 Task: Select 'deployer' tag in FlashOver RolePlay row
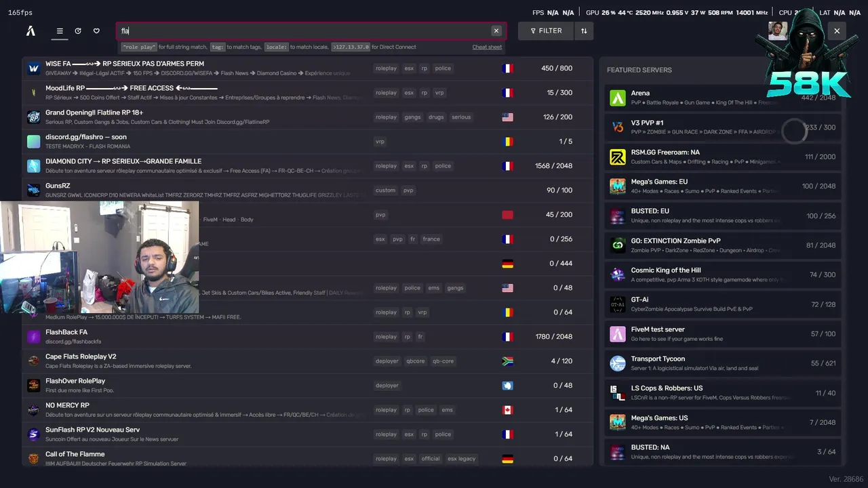coord(387,386)
